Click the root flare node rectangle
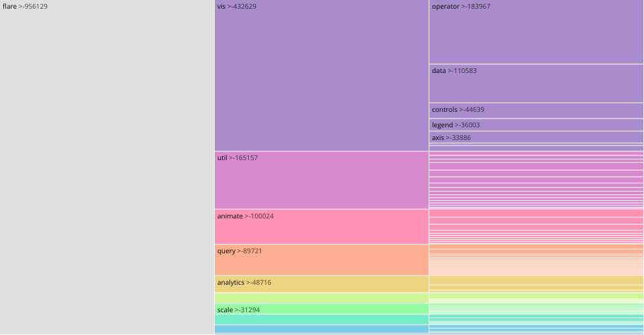Image resolution: width=644 pixels, height=335 pixels. (x=107, y=167)
